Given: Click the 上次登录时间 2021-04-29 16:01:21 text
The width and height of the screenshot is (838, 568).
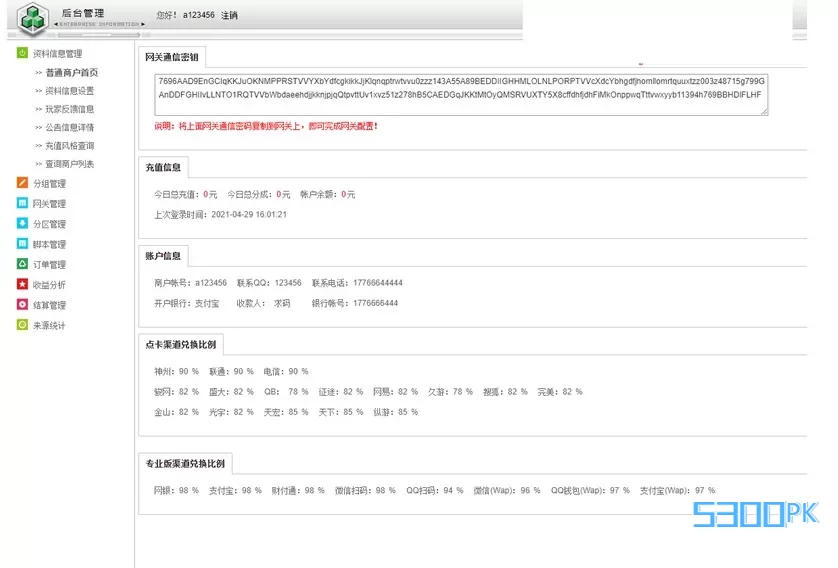Looking at the screenshot, I should coord(220,215).
